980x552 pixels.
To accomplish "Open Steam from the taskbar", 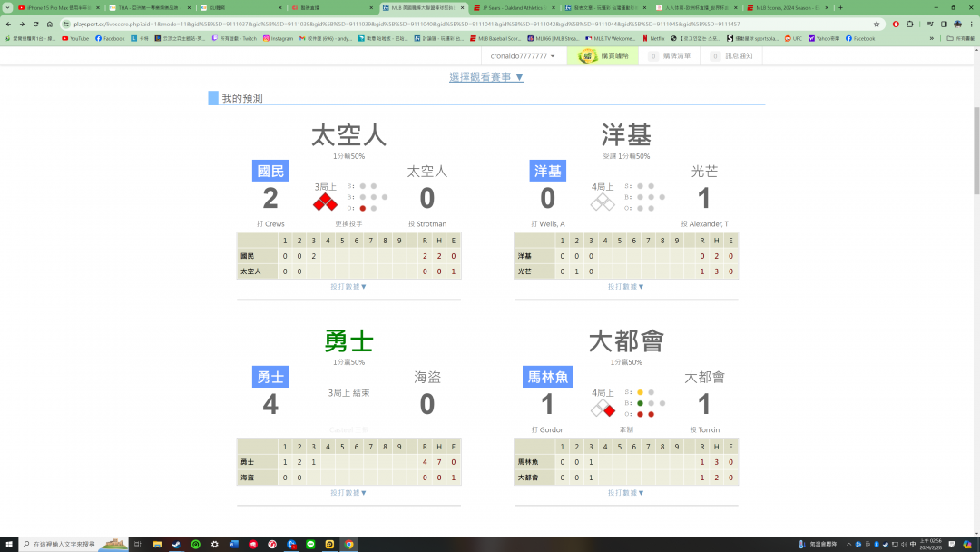I will point(176,544).
